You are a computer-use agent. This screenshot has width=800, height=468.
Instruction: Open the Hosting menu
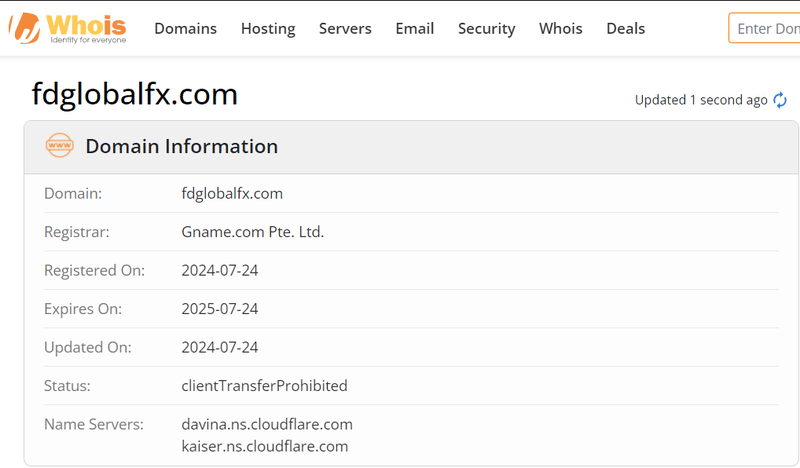(268, 28)
